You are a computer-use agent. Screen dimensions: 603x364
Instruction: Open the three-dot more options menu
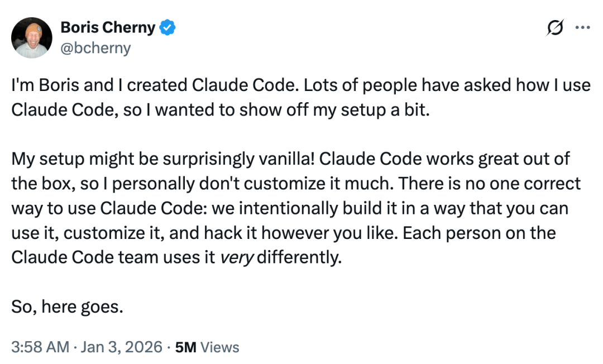click(x=582, y=27)
